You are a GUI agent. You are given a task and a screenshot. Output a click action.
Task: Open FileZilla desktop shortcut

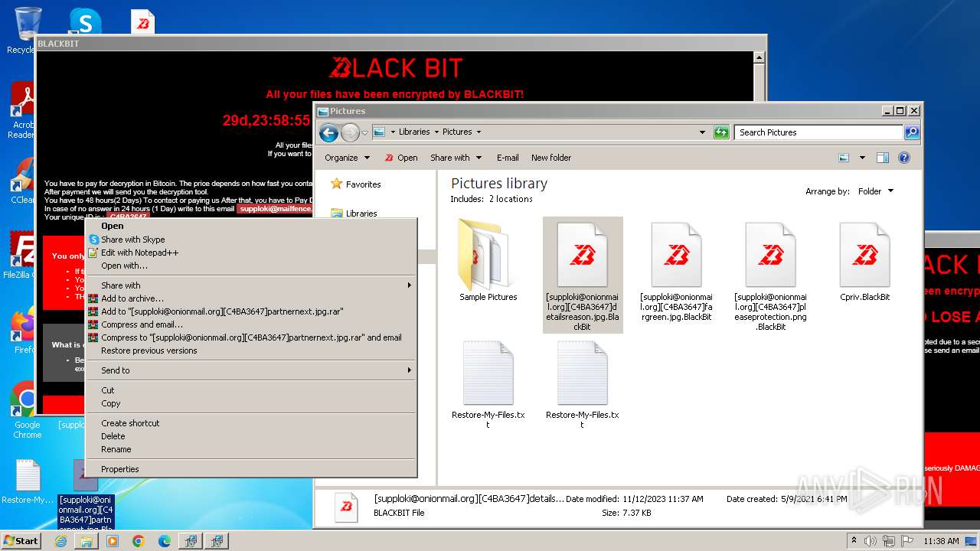(x=21, y=255)
